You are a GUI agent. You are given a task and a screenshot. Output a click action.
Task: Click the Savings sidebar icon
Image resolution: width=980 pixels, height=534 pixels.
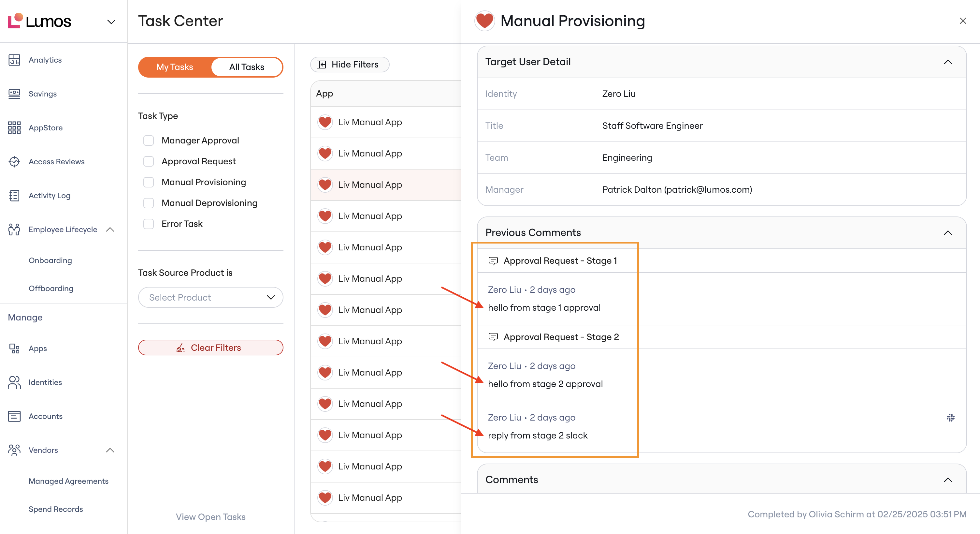click(x=14, y=94)
